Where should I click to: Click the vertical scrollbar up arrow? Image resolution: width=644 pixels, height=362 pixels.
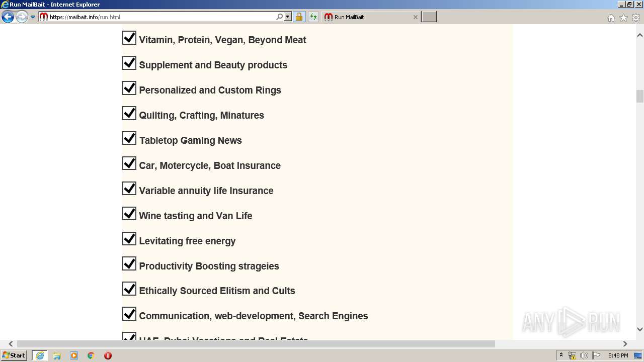tap(640, 36)
